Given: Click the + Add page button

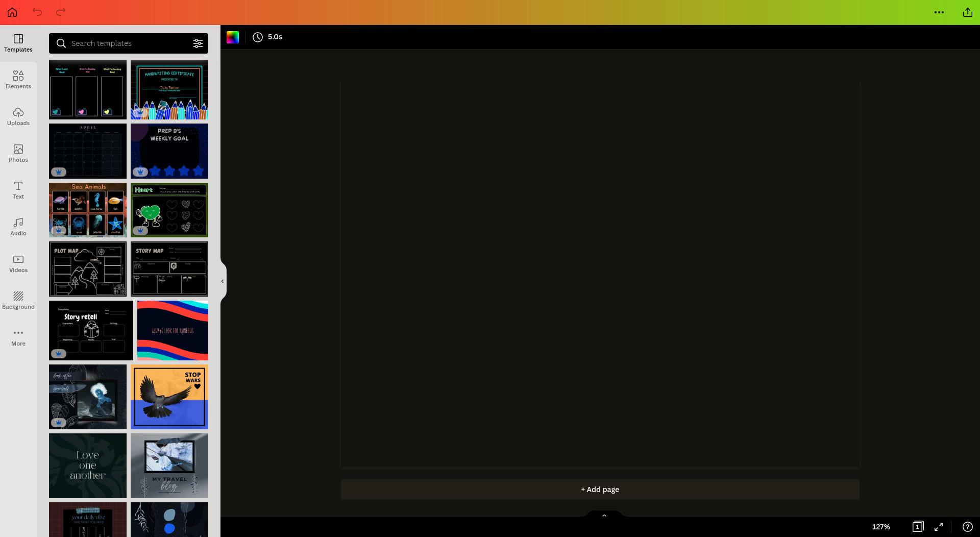Looking at the screenshot, I should point(600,490).
